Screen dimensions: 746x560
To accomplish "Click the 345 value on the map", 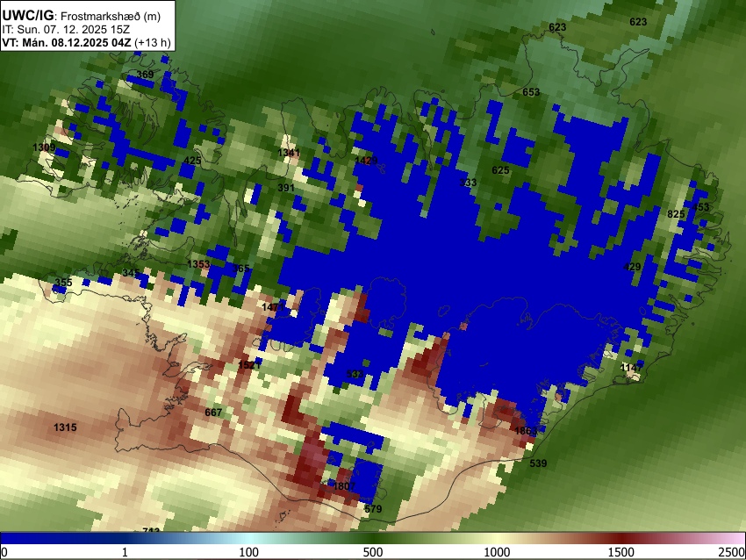I will [x=132, y=273].
